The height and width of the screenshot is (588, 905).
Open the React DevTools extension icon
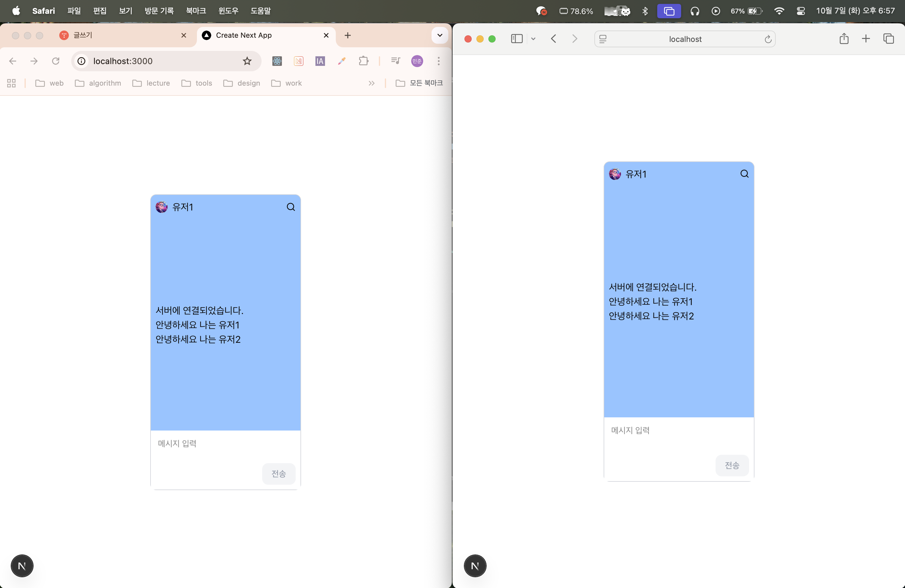coord(277,61)
